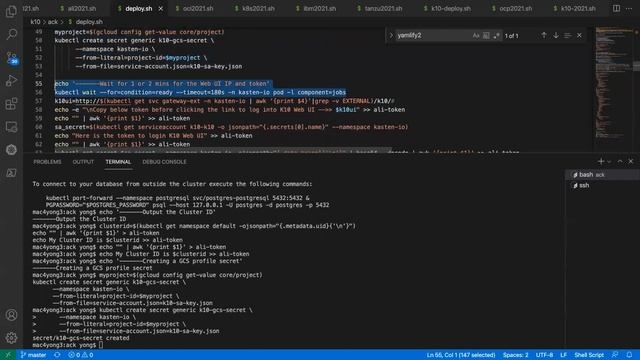Viewport: 640px width, 360px height.
Task: Split the editor to the right
Action: point(616,8)
